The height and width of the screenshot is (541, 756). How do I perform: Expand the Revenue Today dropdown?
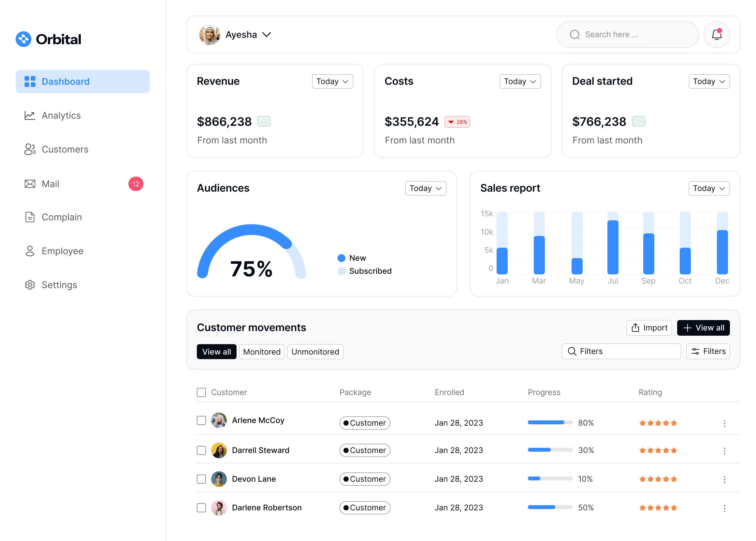point(332,81)
